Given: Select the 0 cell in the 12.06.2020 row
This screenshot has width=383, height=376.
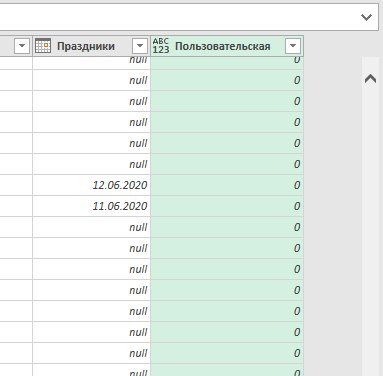Looking at the screenshot, I should [x=227, y=185].
